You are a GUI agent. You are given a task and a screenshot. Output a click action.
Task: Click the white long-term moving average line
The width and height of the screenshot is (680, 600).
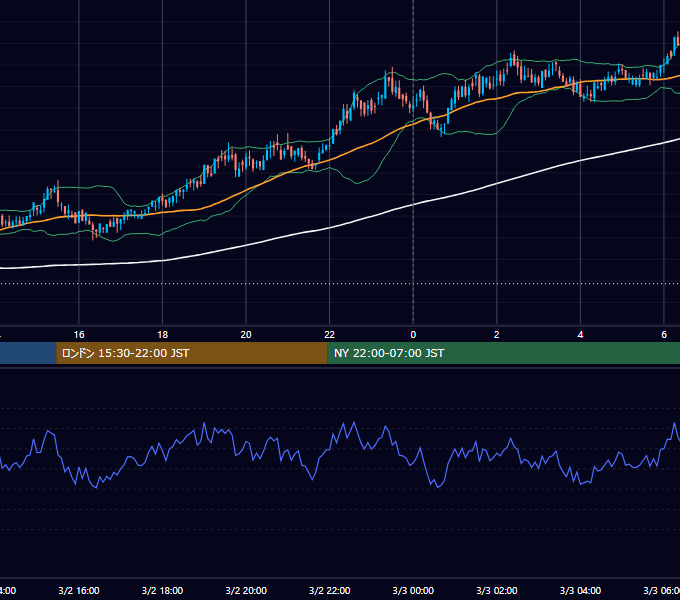(330, 228)
